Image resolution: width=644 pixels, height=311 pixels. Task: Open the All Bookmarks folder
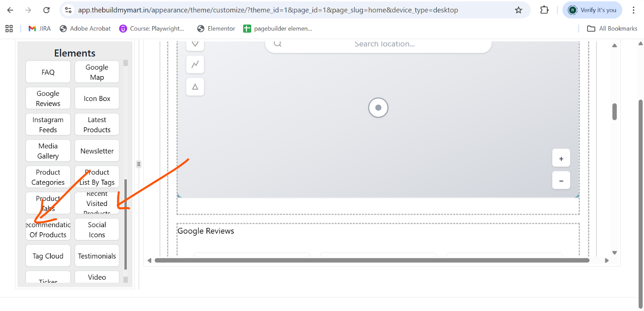[x=612, y=29]
